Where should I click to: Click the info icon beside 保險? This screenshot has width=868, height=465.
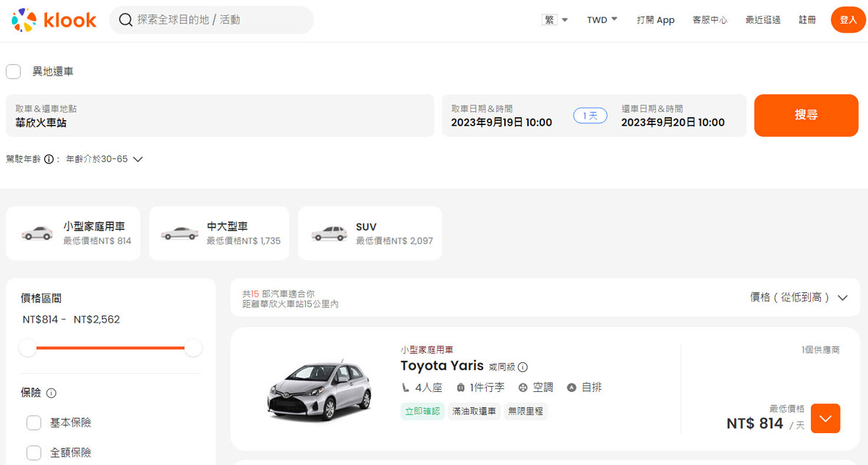point(51,393)
